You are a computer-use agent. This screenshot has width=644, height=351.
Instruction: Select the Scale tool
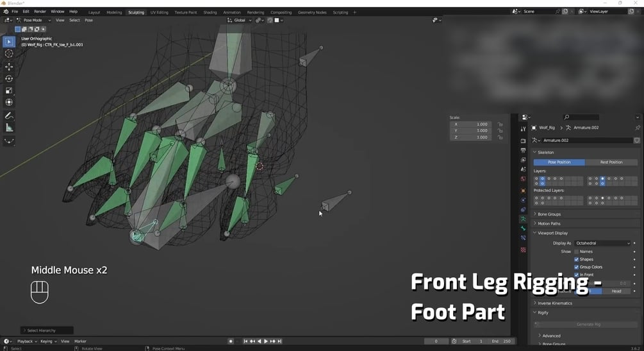click(9, 90)
